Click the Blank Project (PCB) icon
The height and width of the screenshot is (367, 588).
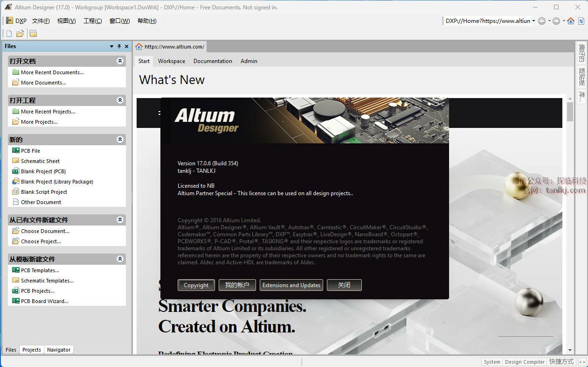pos(16,171)
